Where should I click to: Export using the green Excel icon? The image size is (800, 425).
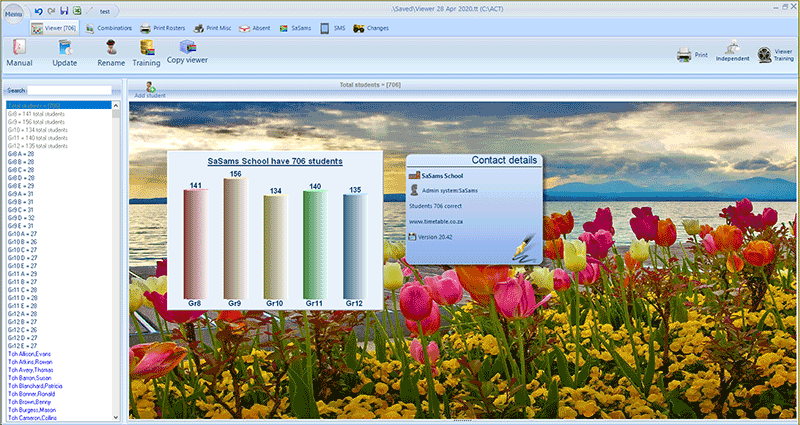click(x=77, y=11)
